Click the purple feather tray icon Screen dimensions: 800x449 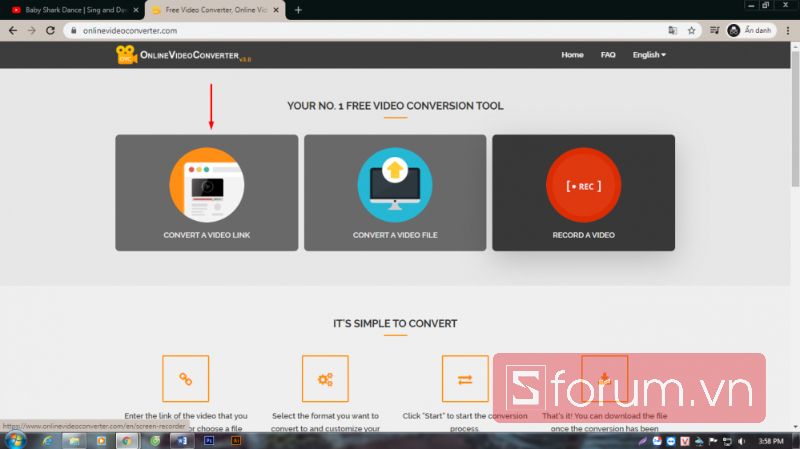tap(643, 441)
